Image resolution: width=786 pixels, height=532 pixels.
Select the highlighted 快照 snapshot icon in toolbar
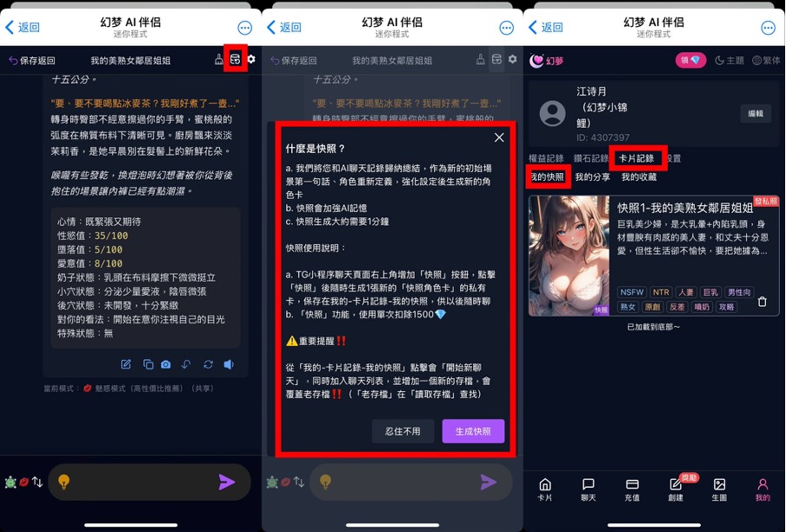click(x=234, y=59)
